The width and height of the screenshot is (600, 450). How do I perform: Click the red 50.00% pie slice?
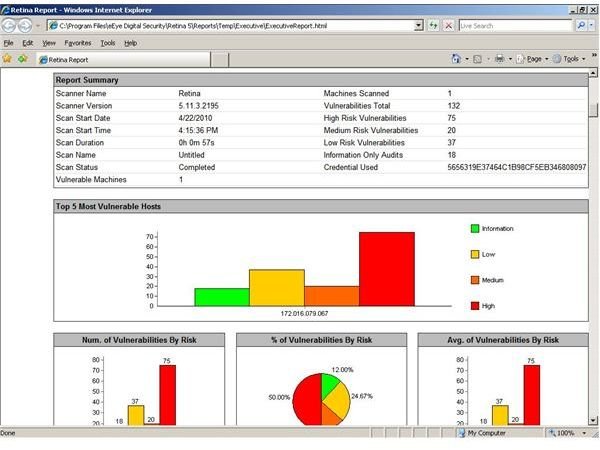(306, 399)
